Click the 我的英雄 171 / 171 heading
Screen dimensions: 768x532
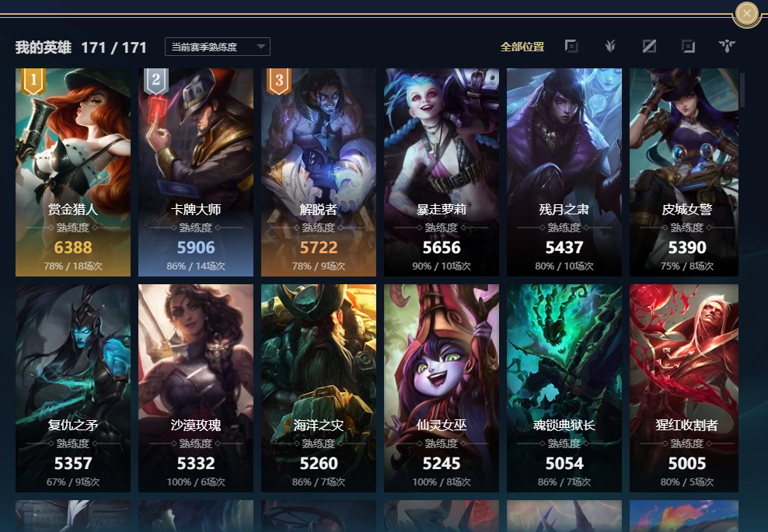click(x=81, y=47)
